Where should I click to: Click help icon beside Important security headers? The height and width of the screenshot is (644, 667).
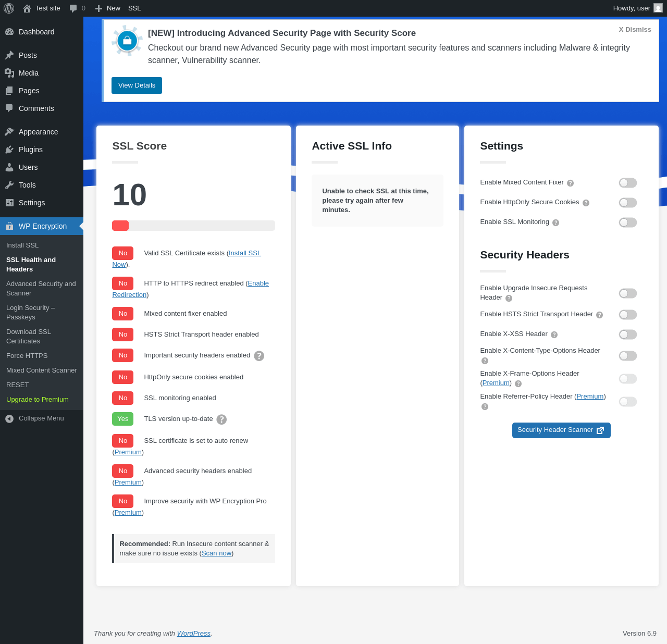click(x=259, y=356)
